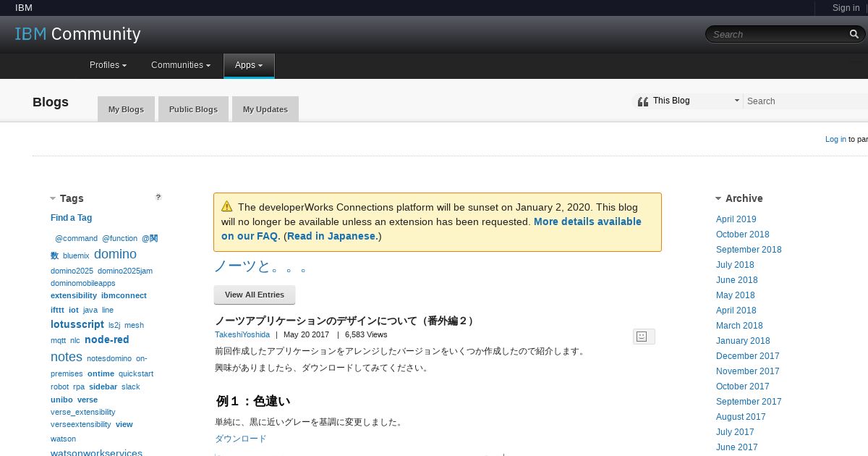The height and width of the screenshot is (456, 868).
Task: Select the unibo tag
Action: (61, 400)
